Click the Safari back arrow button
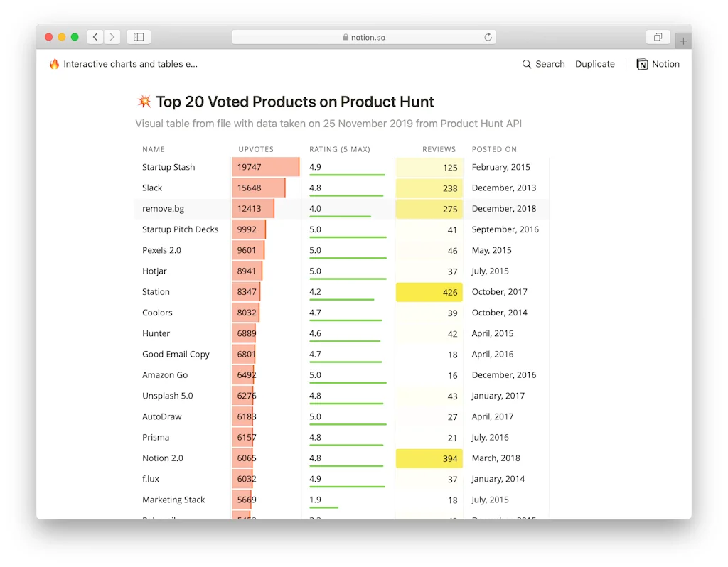728x567 pixels. point(95,37)
